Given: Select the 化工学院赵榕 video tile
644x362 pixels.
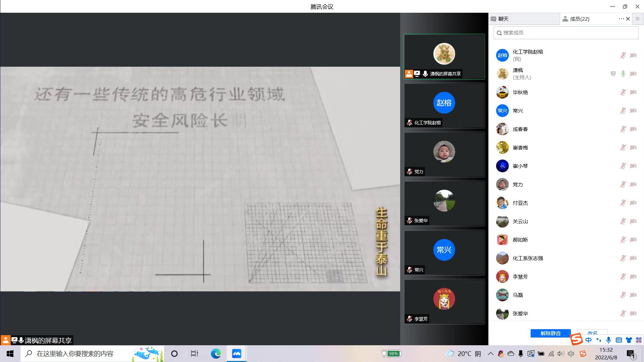Looking at the screenshot, I should click(444, 106).
